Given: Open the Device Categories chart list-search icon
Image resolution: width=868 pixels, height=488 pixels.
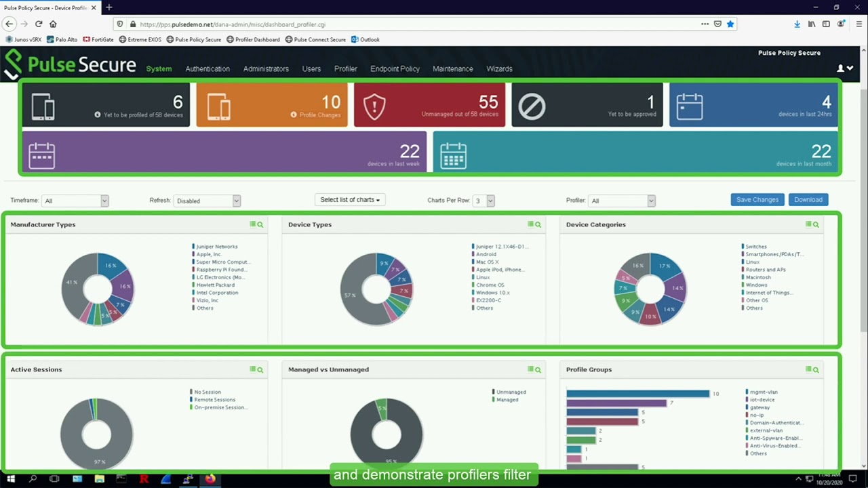Looking at the screenshot, I should coord(812,224).
